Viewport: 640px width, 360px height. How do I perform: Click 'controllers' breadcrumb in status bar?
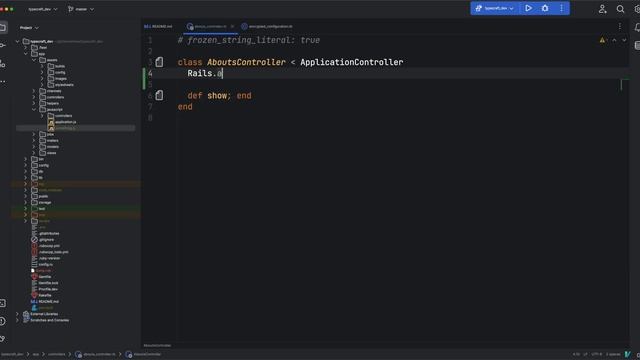[x=56, y=354]
